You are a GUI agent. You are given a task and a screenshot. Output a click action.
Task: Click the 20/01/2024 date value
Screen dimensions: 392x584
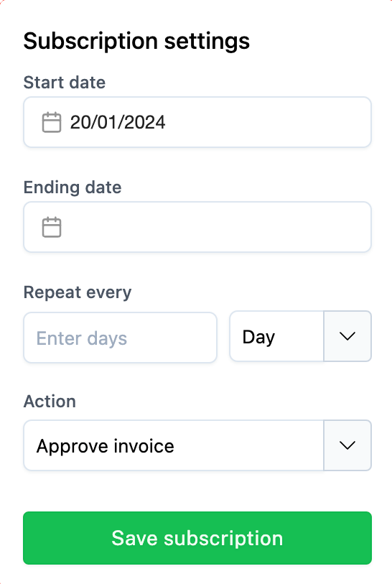pos(118,122)
